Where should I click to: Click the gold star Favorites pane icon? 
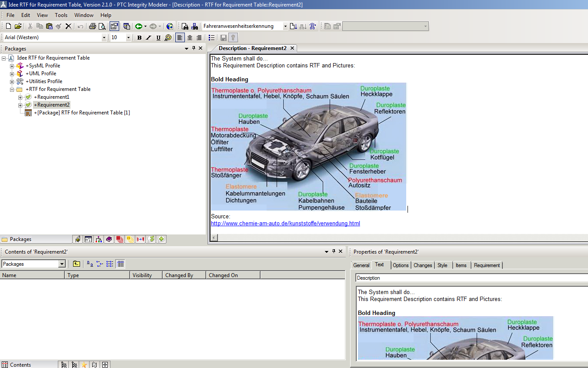(84, 365)
